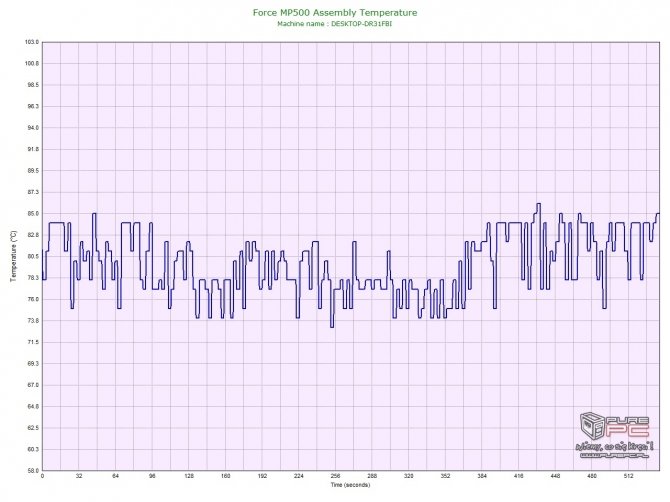This screenshot has width=670, height=502.
Task: Select the 62.5 temperature axis label
Action: coord(32,428)
